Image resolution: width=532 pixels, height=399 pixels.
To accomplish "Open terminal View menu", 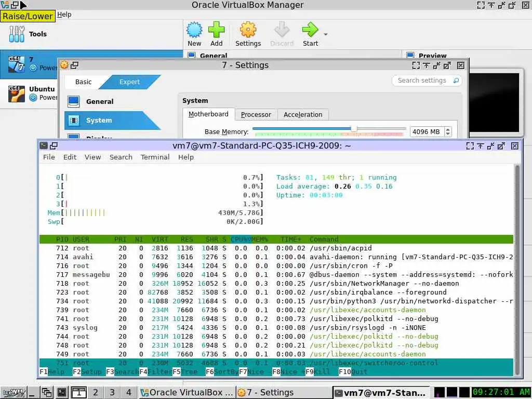I will (92, 157).
